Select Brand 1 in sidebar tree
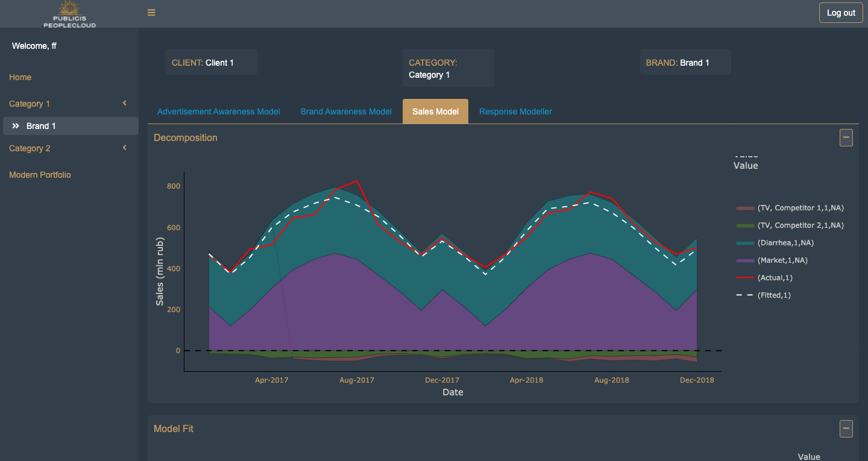This screenshot has width=868, height=461. point(41,126)
